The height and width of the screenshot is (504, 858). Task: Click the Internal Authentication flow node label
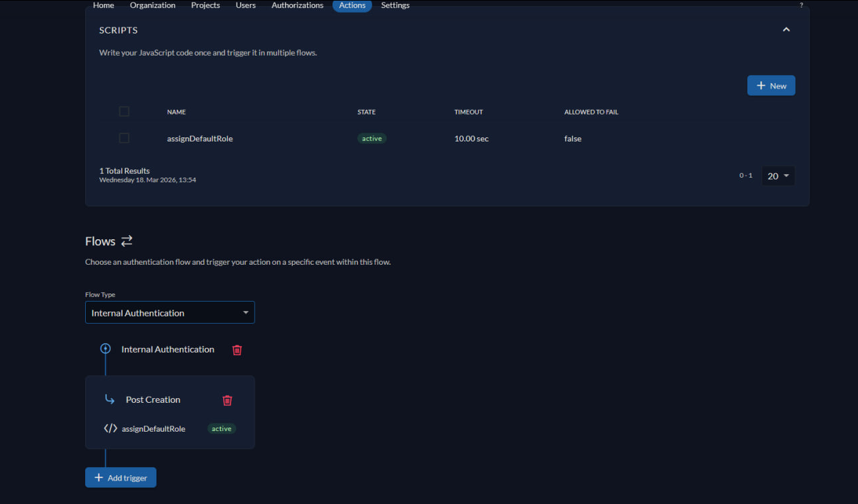click(168, 349)
